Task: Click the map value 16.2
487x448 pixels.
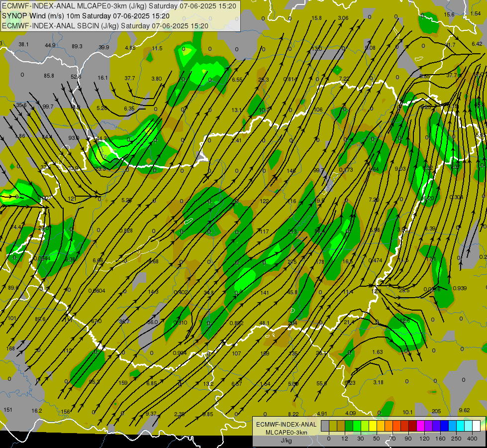Action: pyautogui.click(x=37, y=411)
